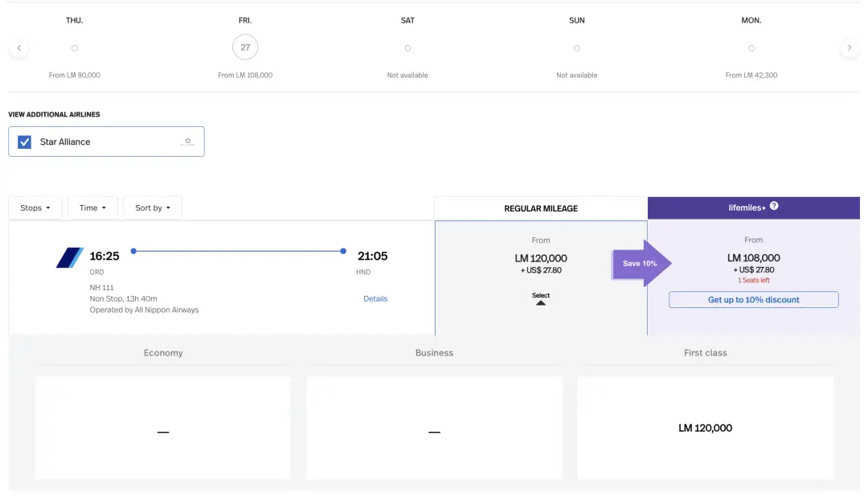Click the All Nippon Airways logo

[x=69, y=257]
